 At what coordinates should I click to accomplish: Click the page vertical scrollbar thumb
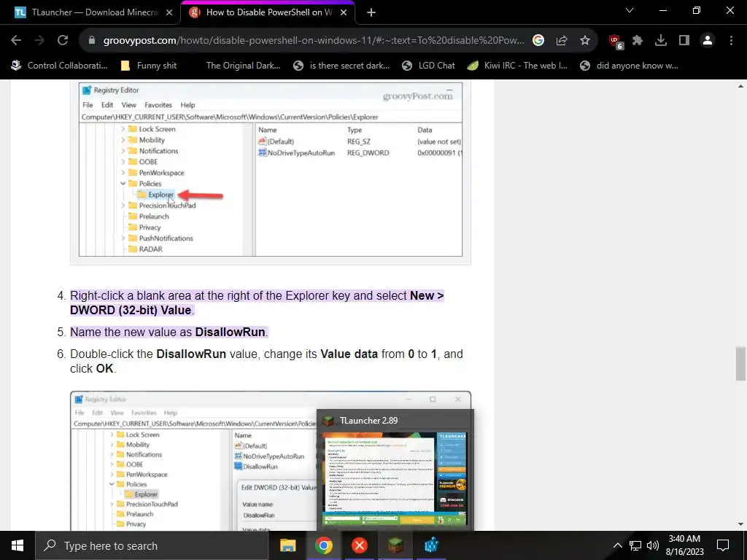click(740, 364)
